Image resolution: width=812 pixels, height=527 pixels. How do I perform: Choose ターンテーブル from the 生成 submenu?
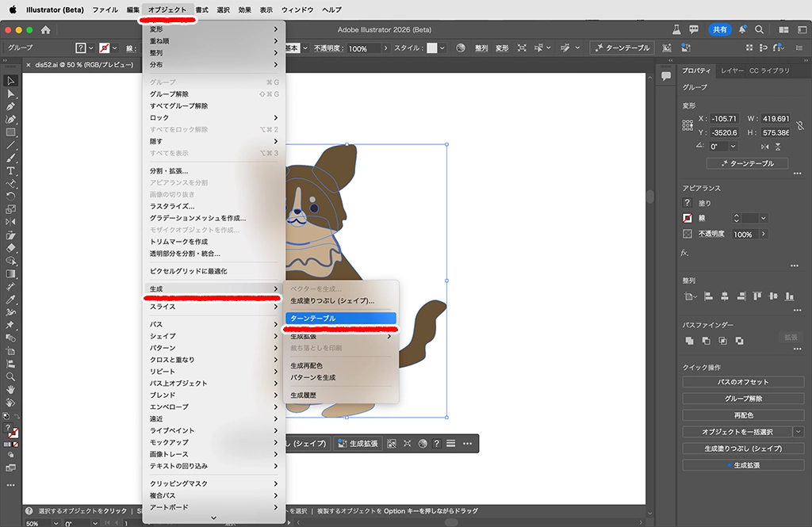pyautogui.click(x=340, y=318)
